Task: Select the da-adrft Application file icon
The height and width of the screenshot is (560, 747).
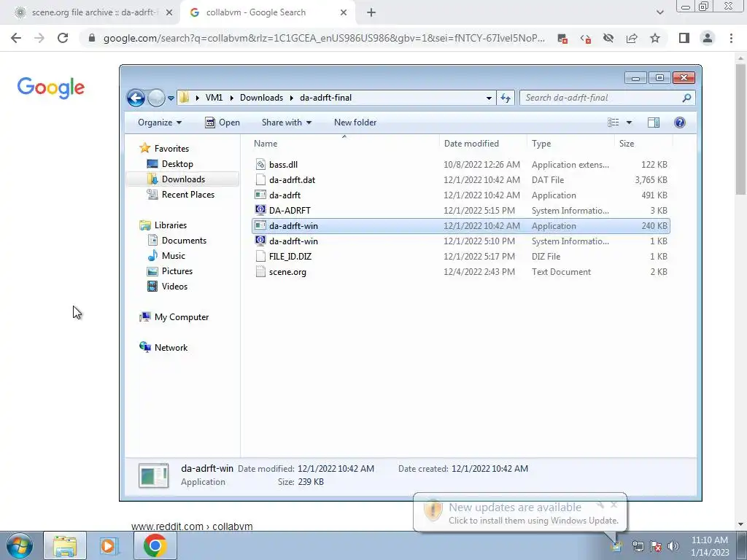Action: click(x=260, y=195)
